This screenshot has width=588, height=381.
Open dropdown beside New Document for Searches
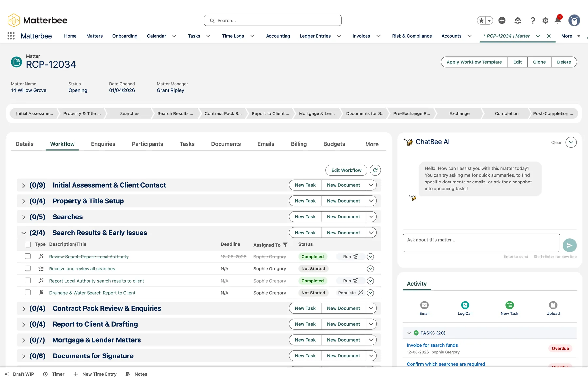[371, 217]
